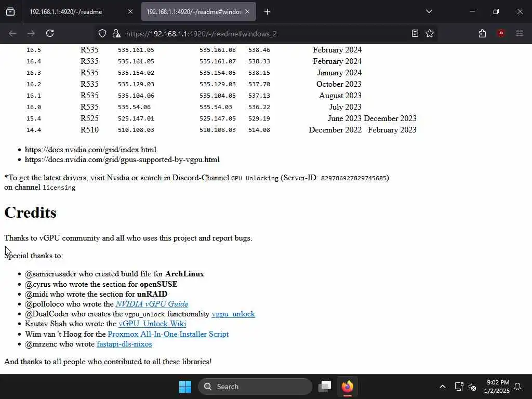Click the January 2024 release date
The height and width of the screenshot is (399, 532).
(x=339, y=73)
